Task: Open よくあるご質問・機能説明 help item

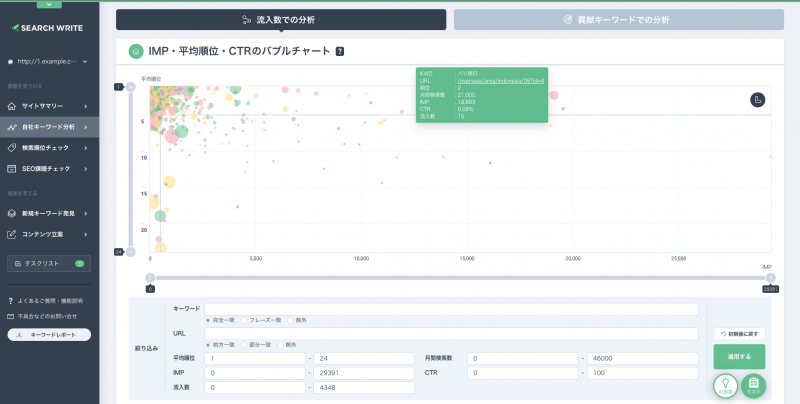Action: point(45,301)
